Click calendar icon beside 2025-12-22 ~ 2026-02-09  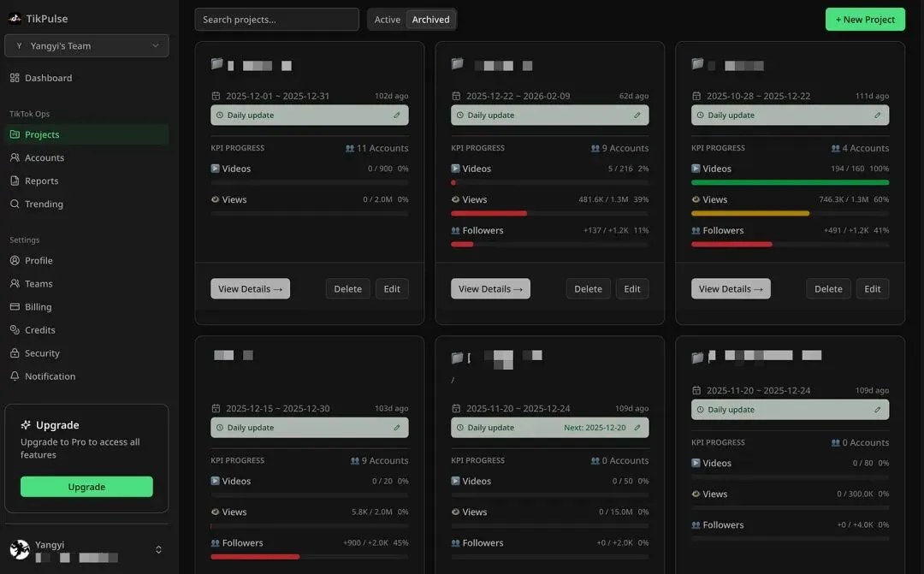pyautogui.click(x=456, y=96)
